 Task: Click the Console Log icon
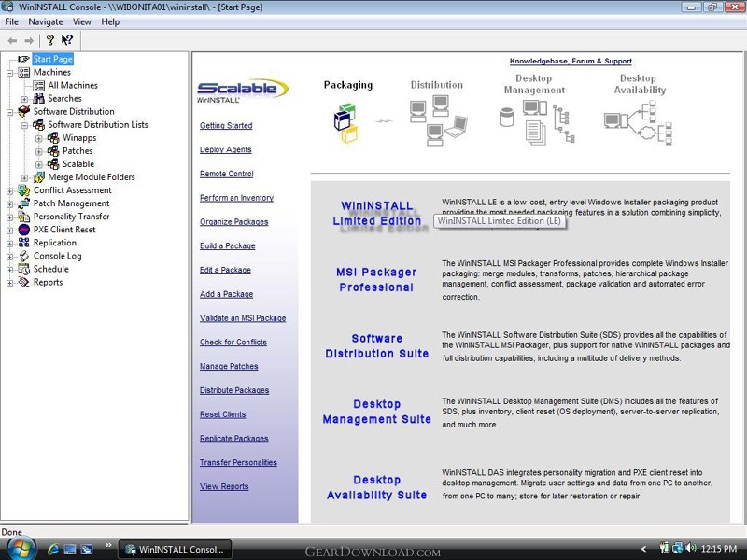[x=24, y=256]
